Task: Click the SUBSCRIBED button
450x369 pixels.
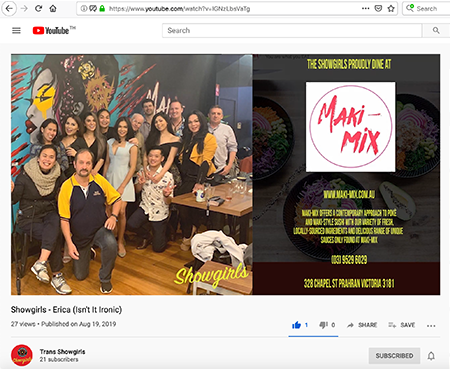Action: [394, 356]
